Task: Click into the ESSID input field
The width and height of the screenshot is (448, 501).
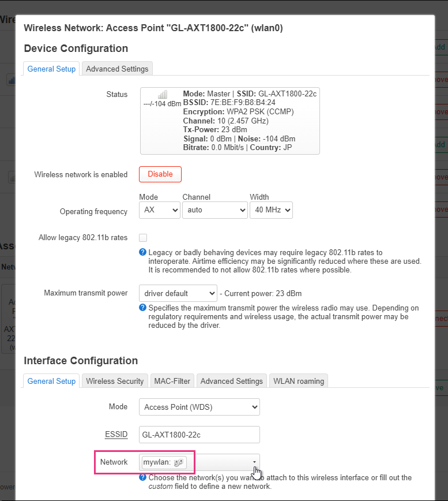Action: point(199,435)
